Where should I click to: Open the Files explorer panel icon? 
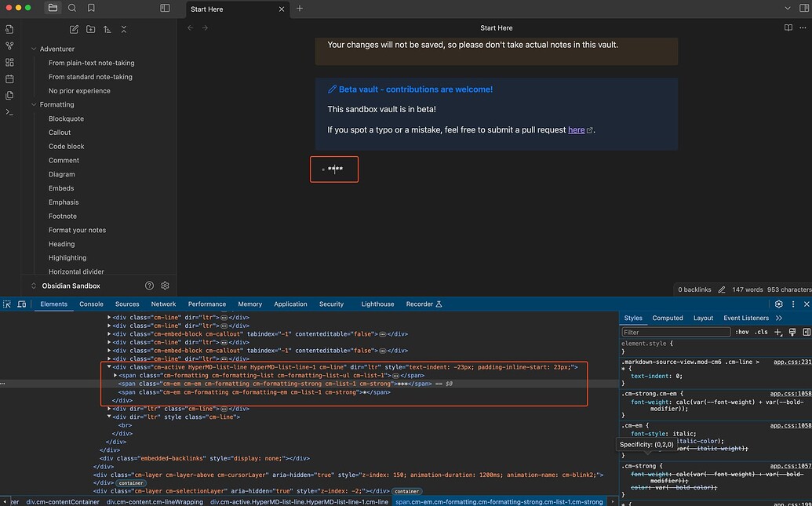tap(53, 8)
